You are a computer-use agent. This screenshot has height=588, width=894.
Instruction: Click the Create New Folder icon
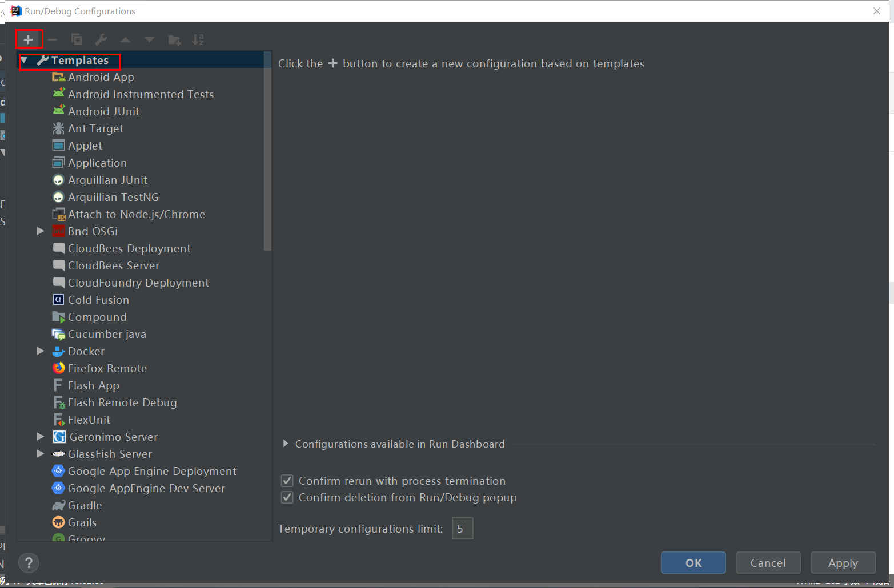click(174, 39)
